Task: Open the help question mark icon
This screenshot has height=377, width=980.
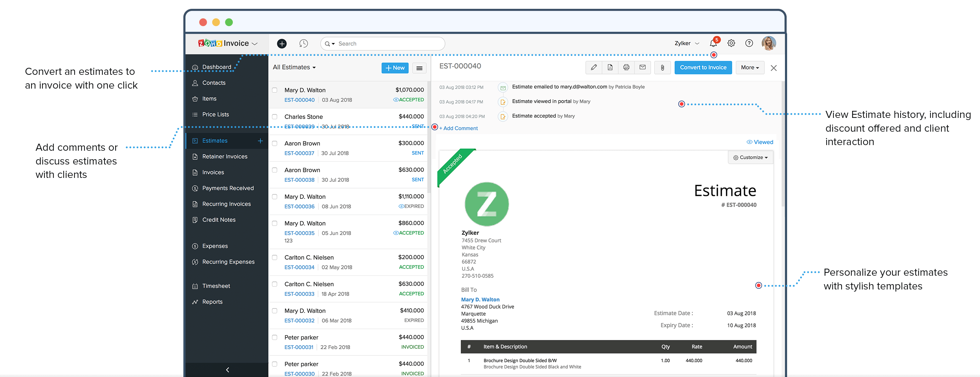Action: point(749,43)
